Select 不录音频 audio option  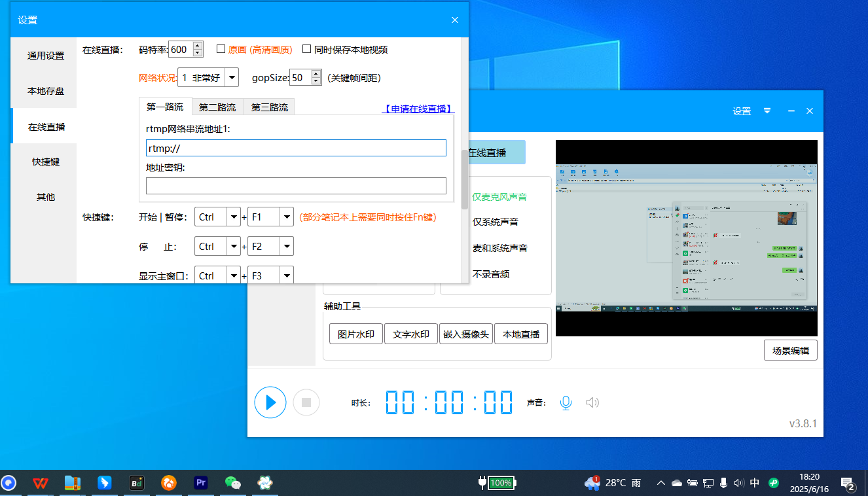(x=491, y=274)
